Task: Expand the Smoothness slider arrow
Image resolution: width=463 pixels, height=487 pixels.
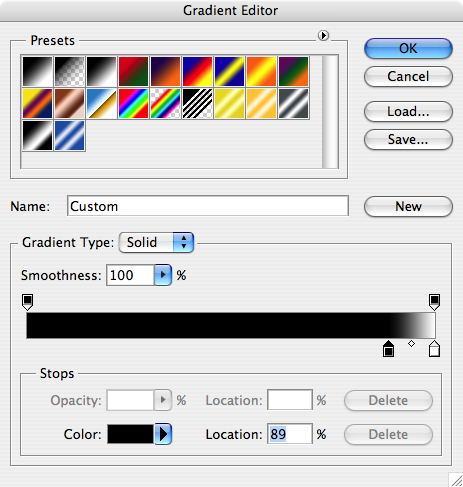Action: click(163, 275)
